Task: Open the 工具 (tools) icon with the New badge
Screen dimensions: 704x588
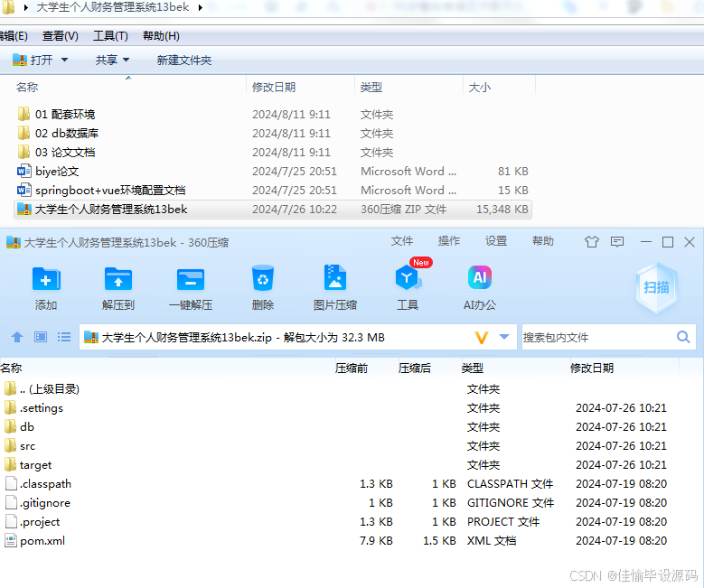Action: 408,278
